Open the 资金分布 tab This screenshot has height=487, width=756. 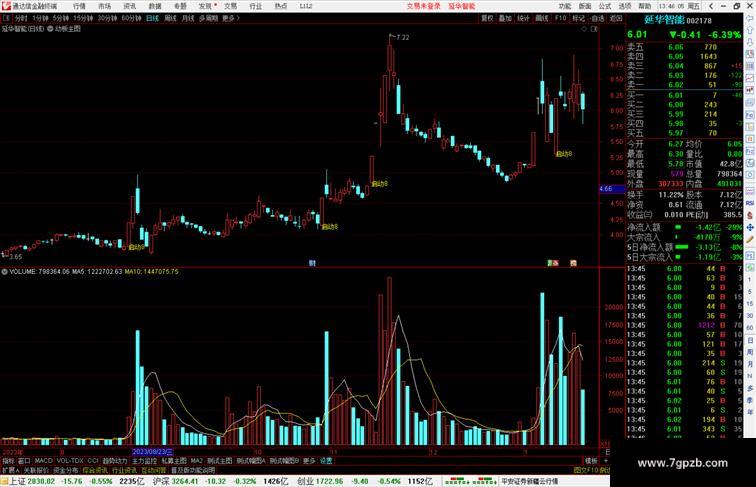[x=66, y=470]
